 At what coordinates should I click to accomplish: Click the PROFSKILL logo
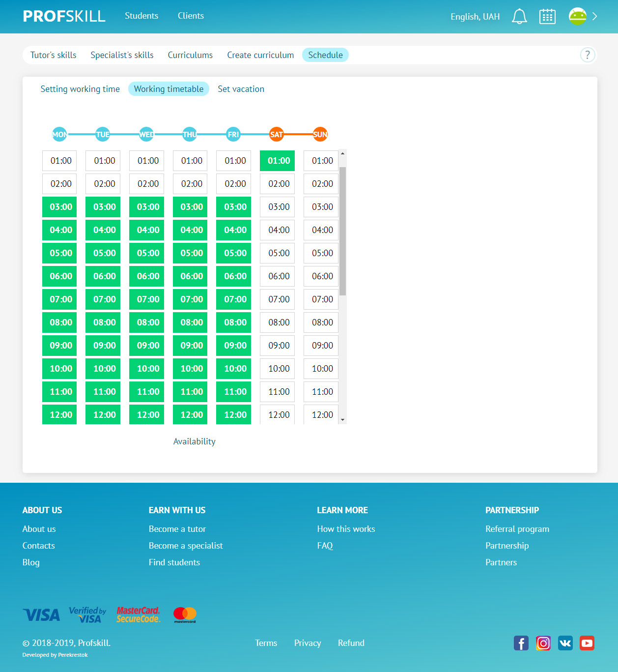[x=64, y=16]
